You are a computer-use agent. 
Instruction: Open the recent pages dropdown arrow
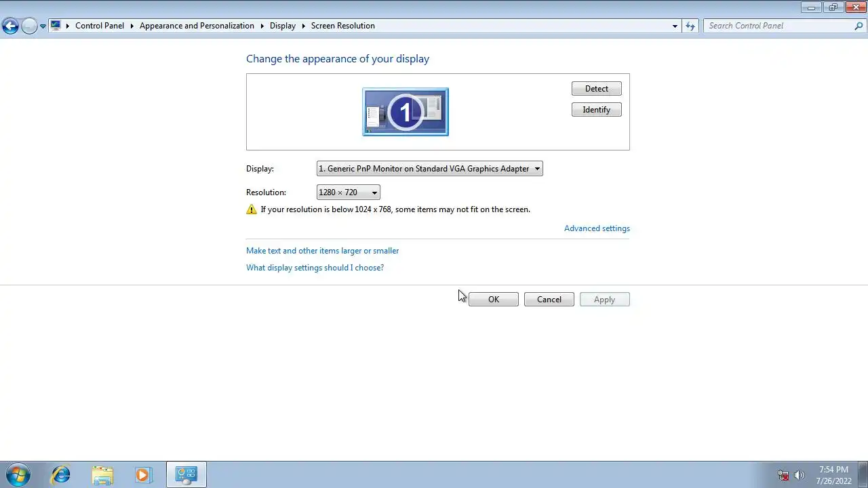[43, 26]
